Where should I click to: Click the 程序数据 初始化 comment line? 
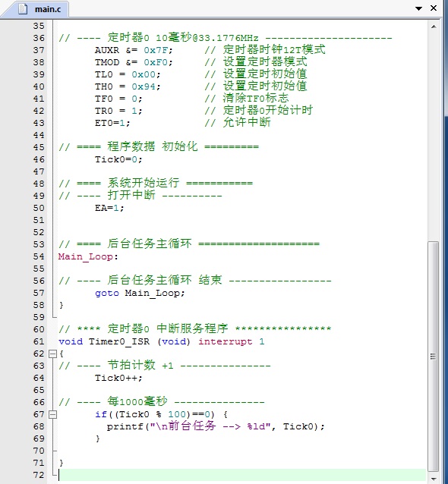[x=159, y=147]
